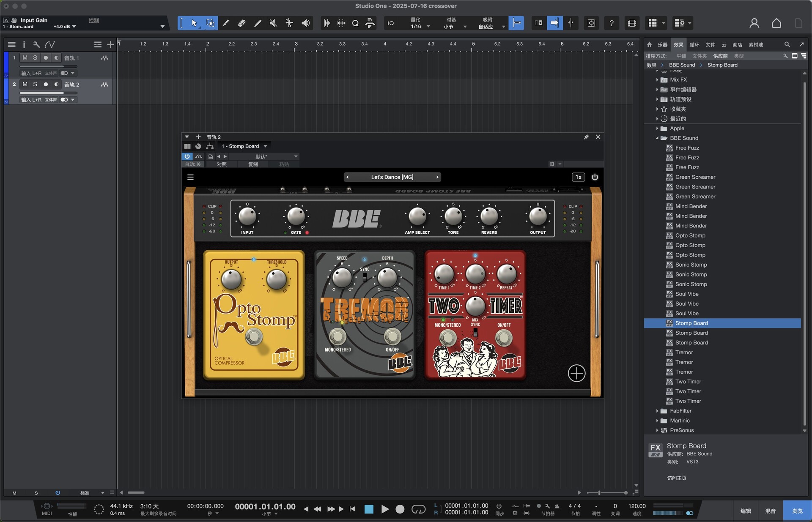Select the Range tool
This screenshot has height=522, width=812.
click(210, 23)
